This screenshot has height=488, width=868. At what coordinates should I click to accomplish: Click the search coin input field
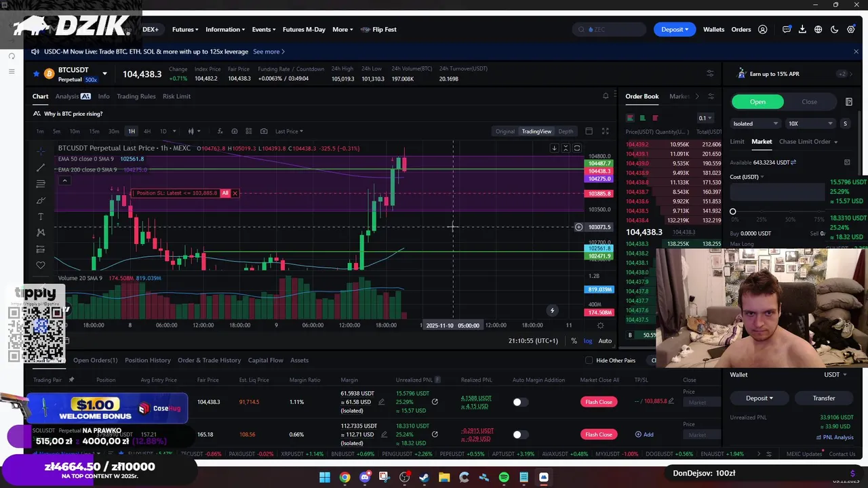click(x=610, y=29)
